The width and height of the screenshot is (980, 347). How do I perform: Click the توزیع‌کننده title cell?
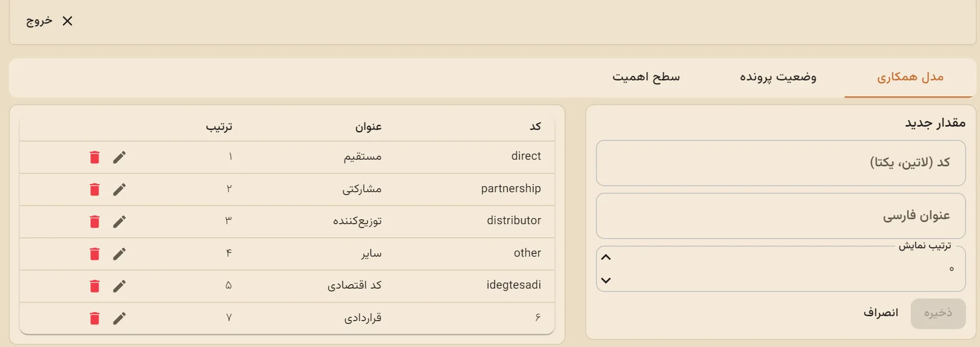pos(357,221)
